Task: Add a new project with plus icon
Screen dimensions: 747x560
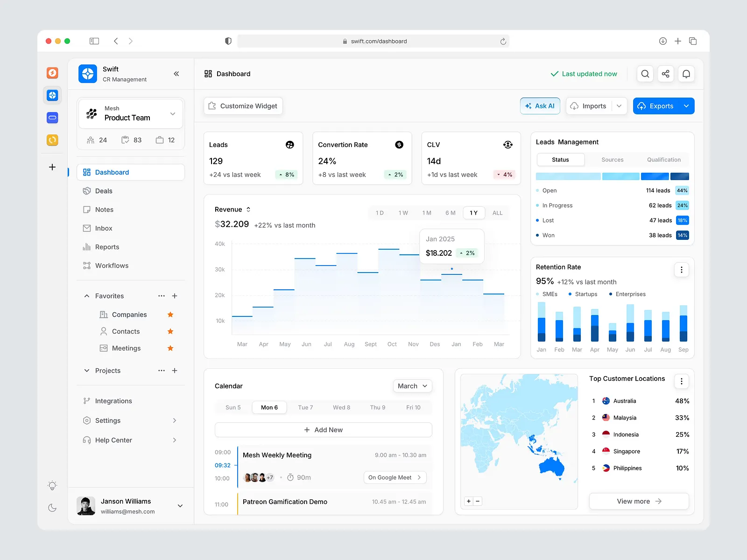Action: [x=175, y=371]
